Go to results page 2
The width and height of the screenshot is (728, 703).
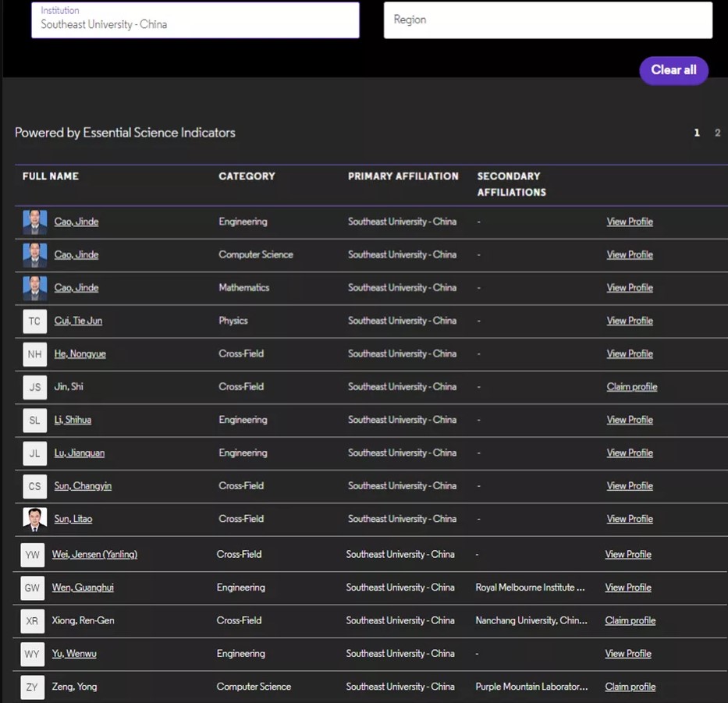coord(717,133)
